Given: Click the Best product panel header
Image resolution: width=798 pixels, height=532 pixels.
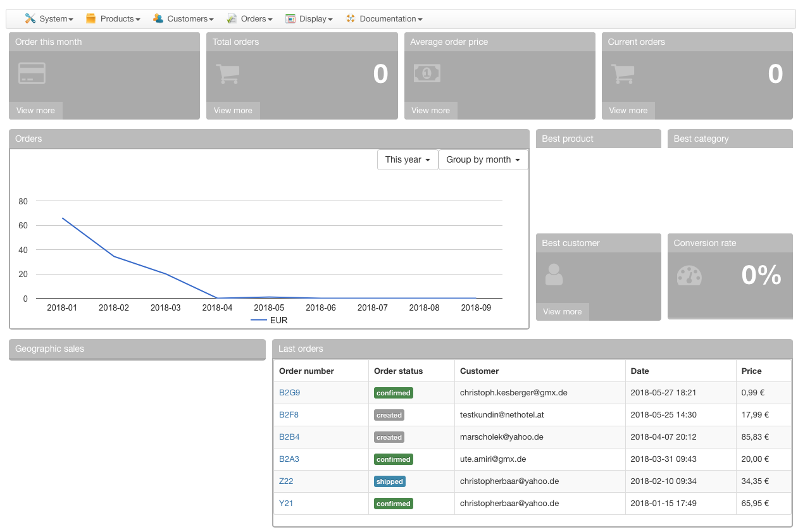Looking at the screenshot, I should (x=598, y=139).
